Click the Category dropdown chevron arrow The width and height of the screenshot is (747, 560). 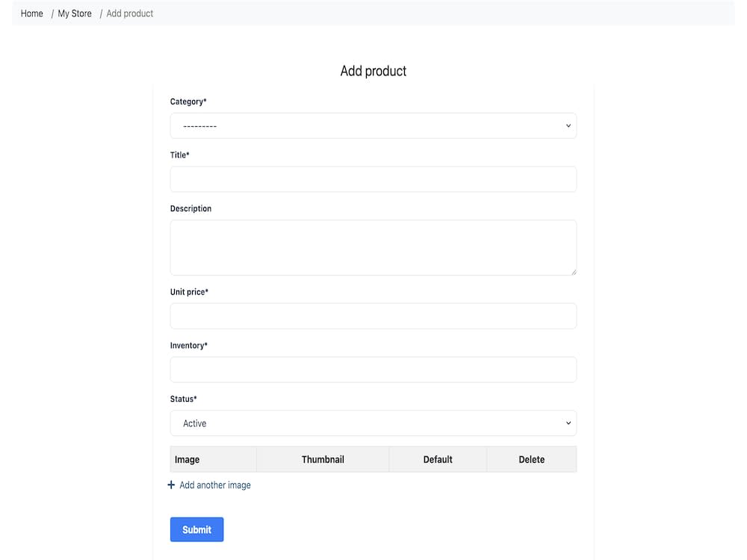[568, 125]
